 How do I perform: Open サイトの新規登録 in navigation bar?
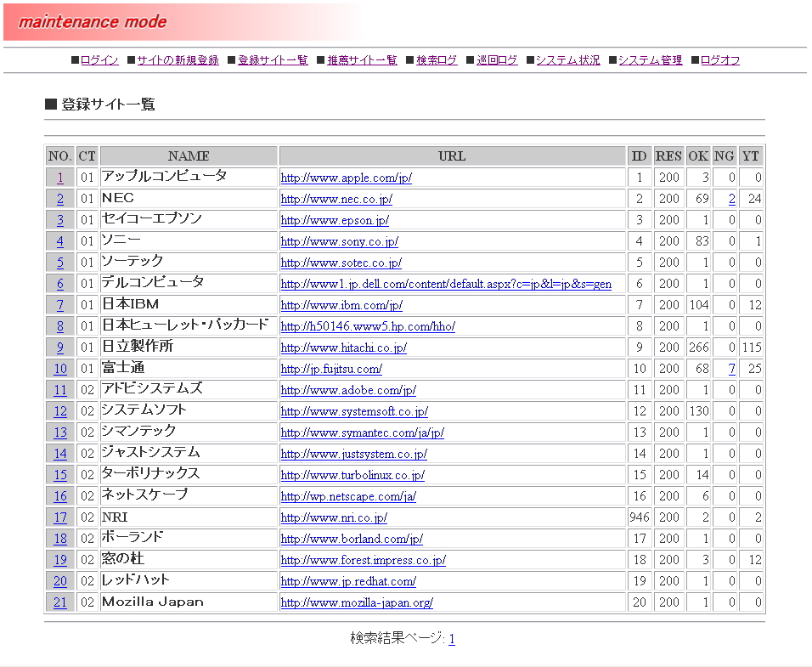coord(178,60)
